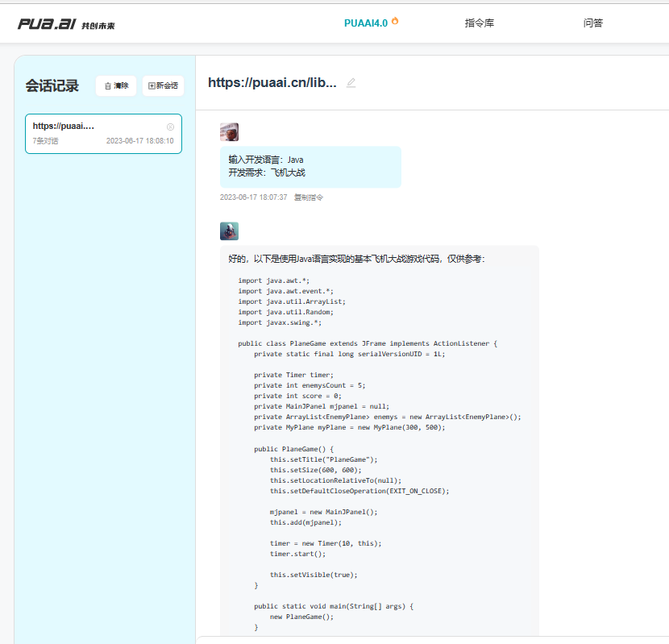Click the user avatar above the Java prompt
The width and height of the screenshot is (669, 644).
(x=229, y=132)
